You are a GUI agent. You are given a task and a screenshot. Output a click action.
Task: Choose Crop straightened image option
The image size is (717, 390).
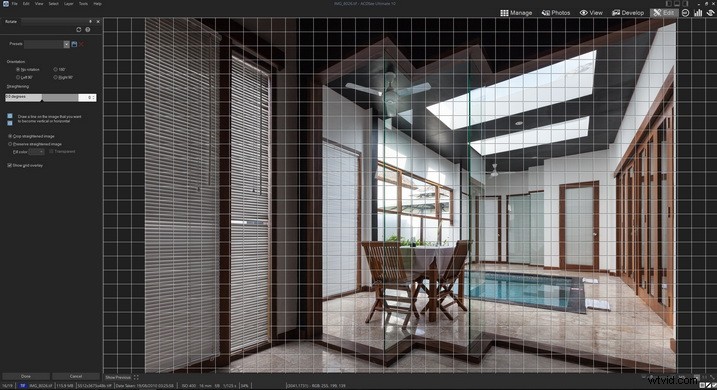[x=31, y=136]
